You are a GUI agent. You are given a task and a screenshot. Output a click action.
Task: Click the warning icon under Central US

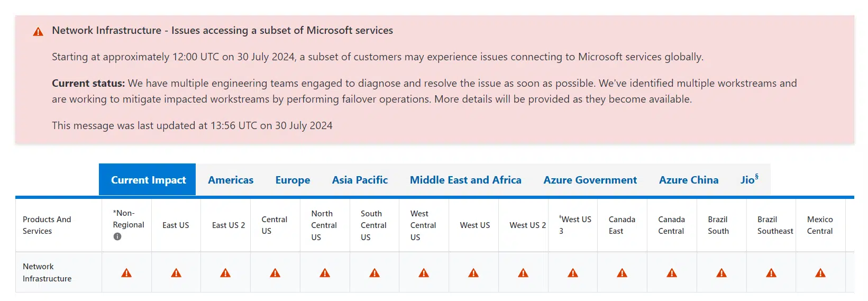[275, 273]
